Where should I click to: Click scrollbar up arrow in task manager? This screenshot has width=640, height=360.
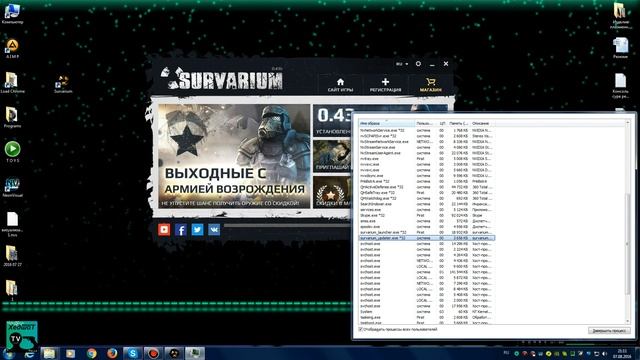[x=628, y=122]
